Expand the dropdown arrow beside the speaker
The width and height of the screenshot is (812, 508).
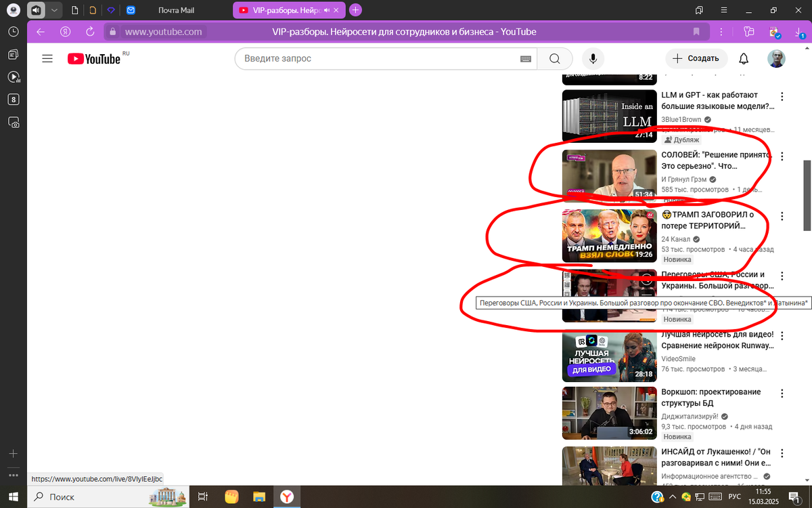pyautogui.click(x=53, y=10)
